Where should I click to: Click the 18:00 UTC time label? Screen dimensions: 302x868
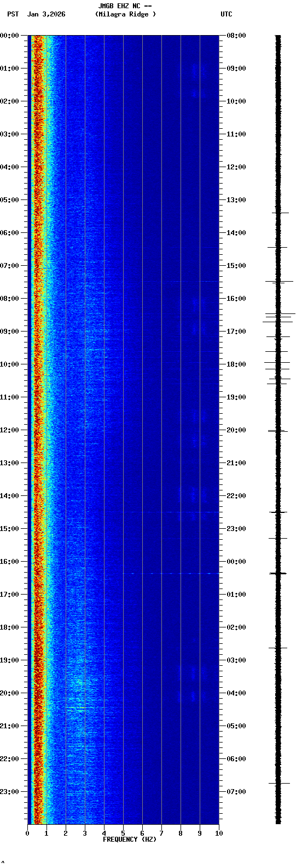point(236,364)
